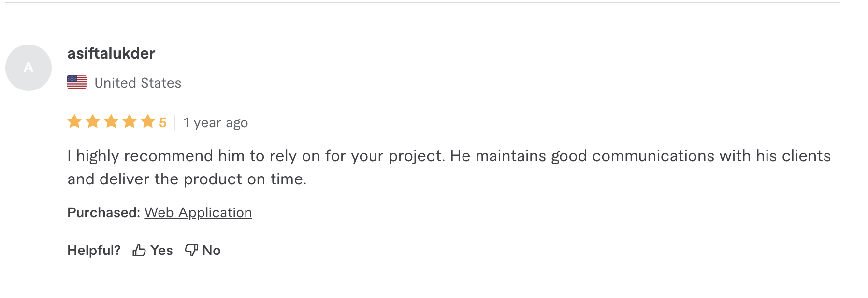This screenshot has width=868, height=298.
Task: Click the fifth rating star
Action: coord(148,121)
